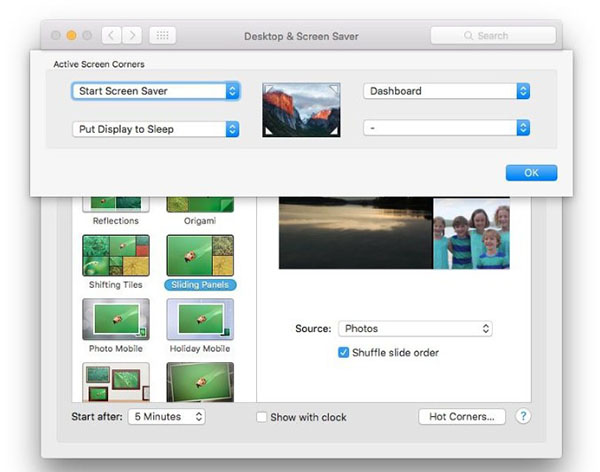This screenshot has height=472, width=600.
Task: Select the Origami screen saver
Action: pyautogui.click(x=199, y=203)
